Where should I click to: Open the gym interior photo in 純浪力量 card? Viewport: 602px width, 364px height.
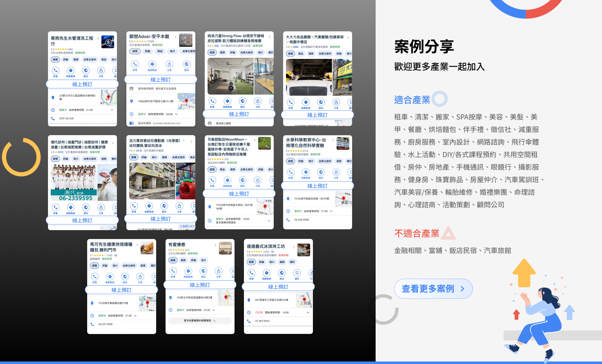click(230, 76)
